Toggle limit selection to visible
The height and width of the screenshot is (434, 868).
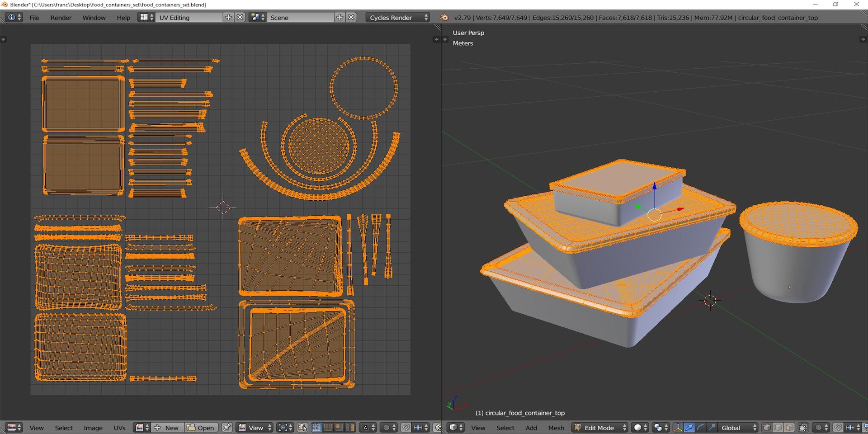coord(803,428)
